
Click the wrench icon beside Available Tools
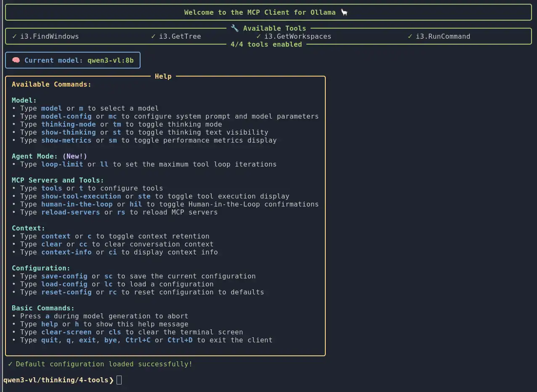click(x=234, y=28)
